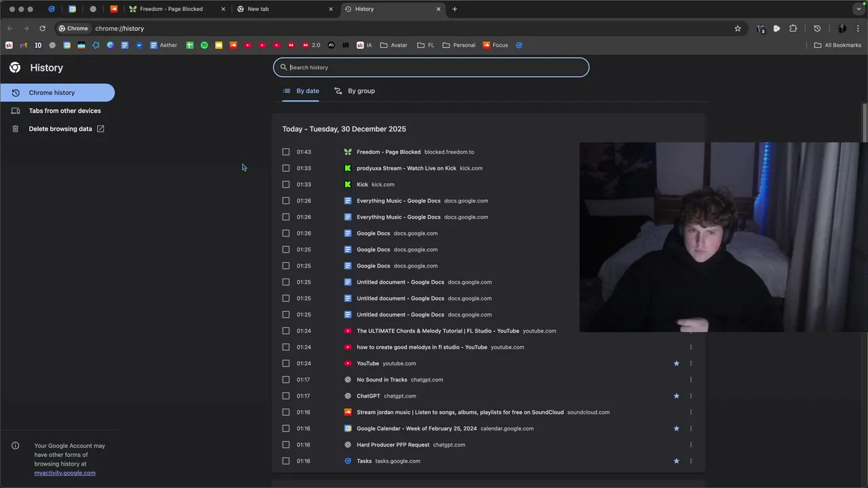Open Chrome three-dot menu

pyautogui.click(x=859, y=28)
